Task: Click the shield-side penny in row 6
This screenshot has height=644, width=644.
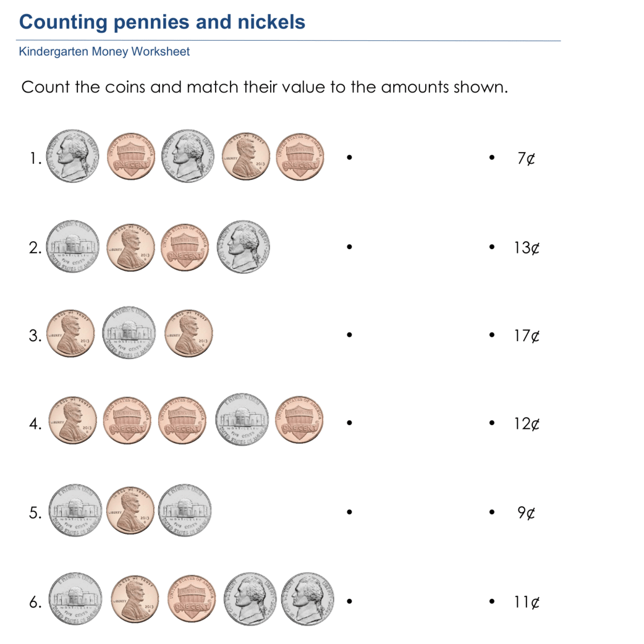Action: [190, 600]
